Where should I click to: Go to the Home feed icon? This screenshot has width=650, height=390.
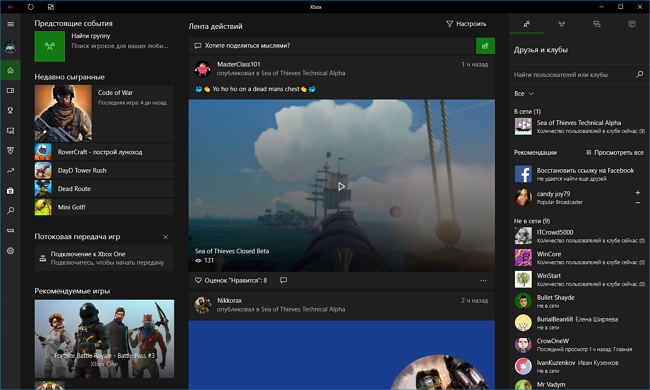pyautogui.click(x=10, y=70)
